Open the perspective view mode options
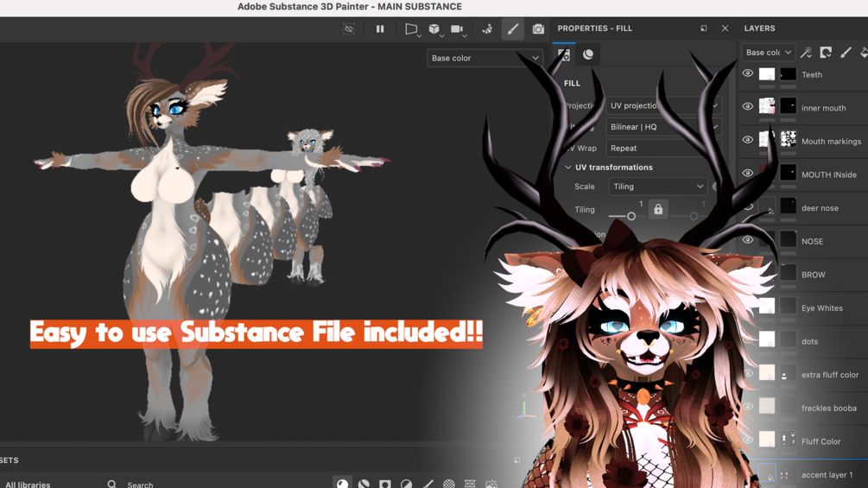The image size is (868, 488). (x=411, y=29)
